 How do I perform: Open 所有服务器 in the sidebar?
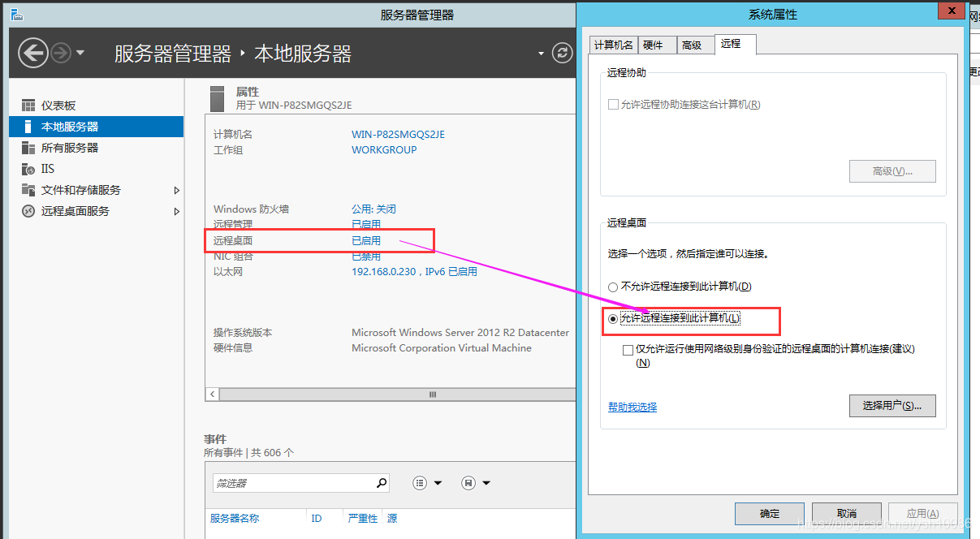click(70, 148)
